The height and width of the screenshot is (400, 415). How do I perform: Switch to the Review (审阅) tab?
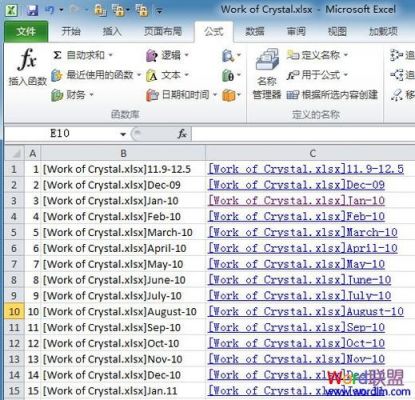click(x=296, y=32)
